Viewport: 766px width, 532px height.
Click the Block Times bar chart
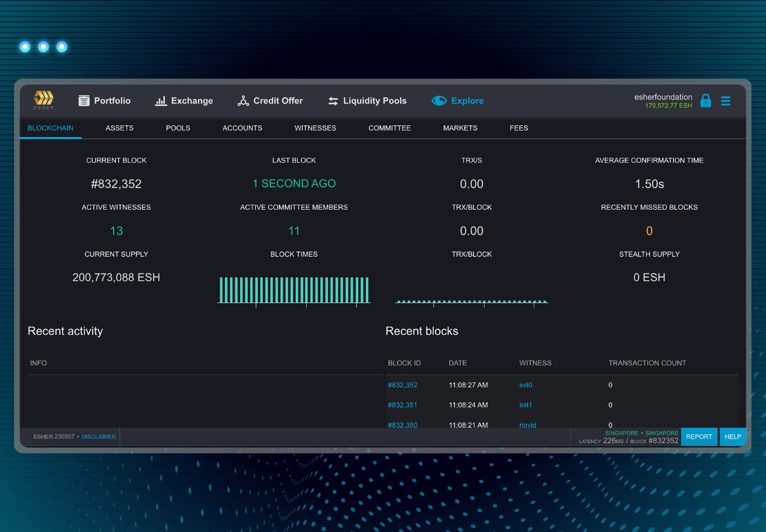point(294,291)
